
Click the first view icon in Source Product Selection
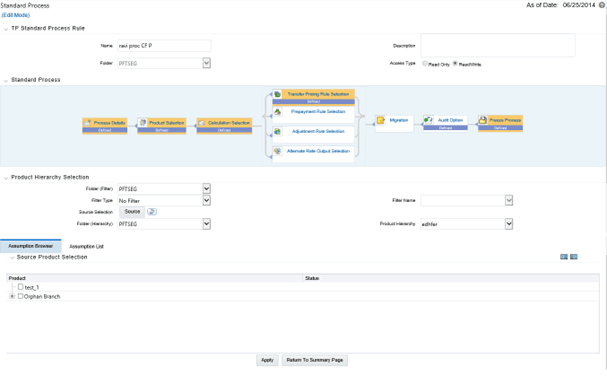click(x=564, y=257)
